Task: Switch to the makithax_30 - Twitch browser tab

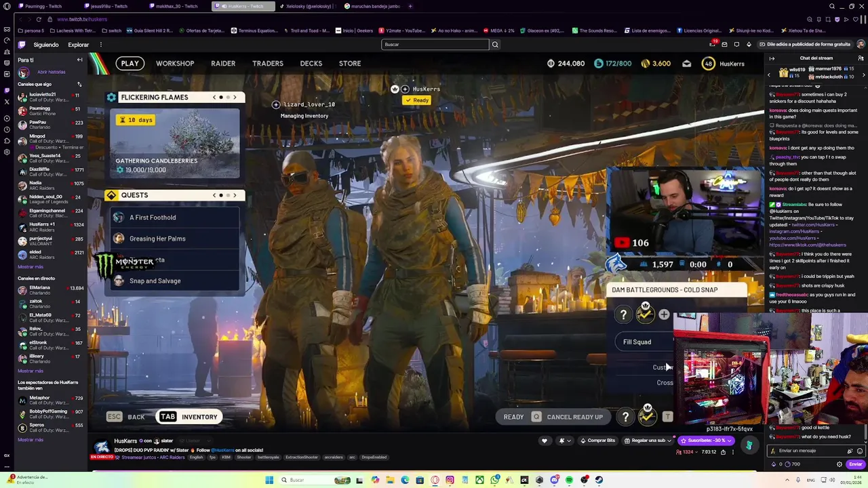Action: tap(175, 6)
